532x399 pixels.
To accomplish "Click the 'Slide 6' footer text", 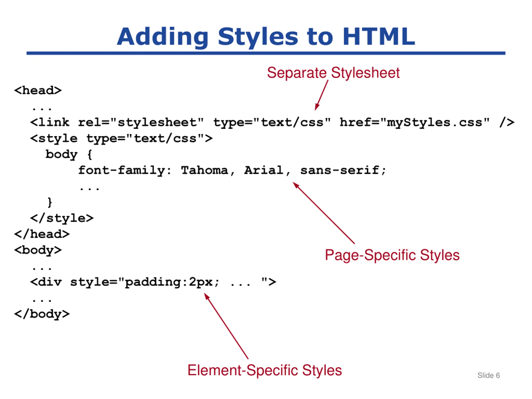I will click(489, 376).
